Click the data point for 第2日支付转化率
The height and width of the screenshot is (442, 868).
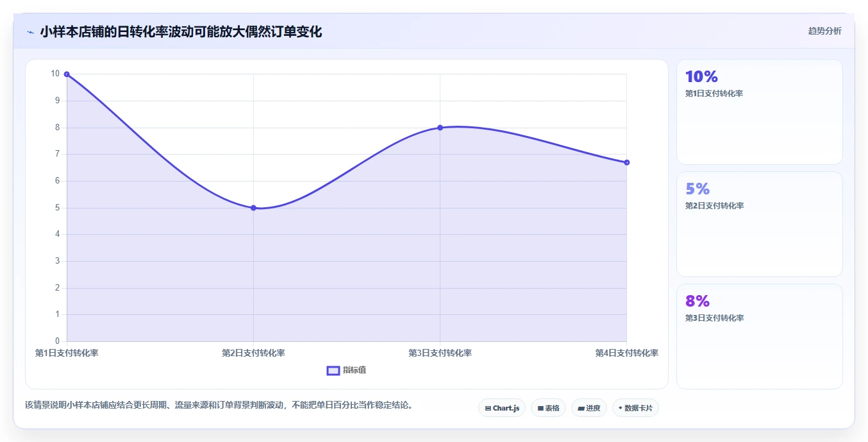[x=253, y=208]
